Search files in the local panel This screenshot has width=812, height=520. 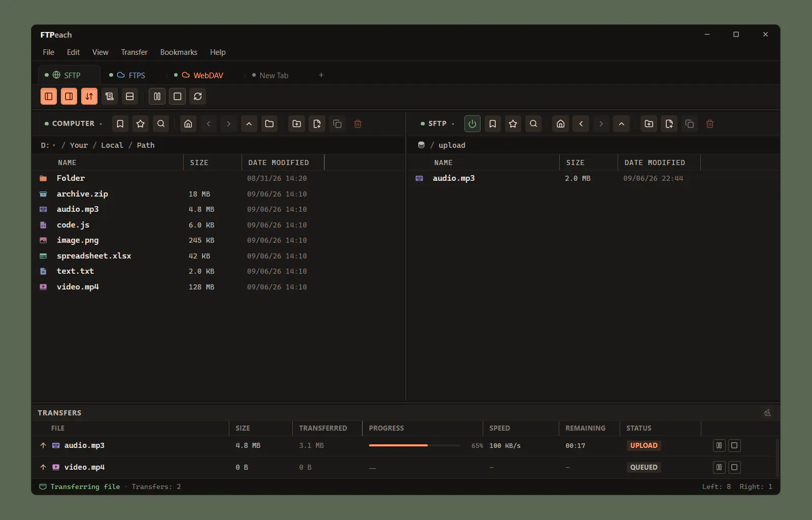pyautogui.click(x=161, y=124)
